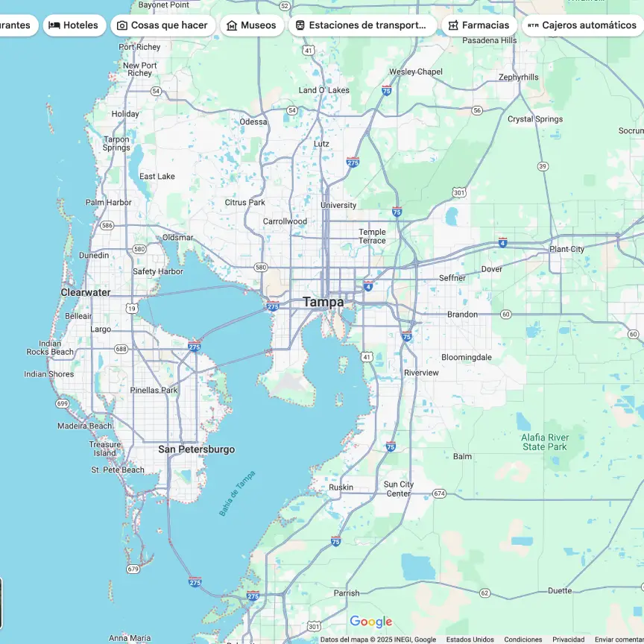Image resolution: width=644 pixels, height=644 pixels.
Task: Click the route 699 highway shield
Action: point(62,404)
